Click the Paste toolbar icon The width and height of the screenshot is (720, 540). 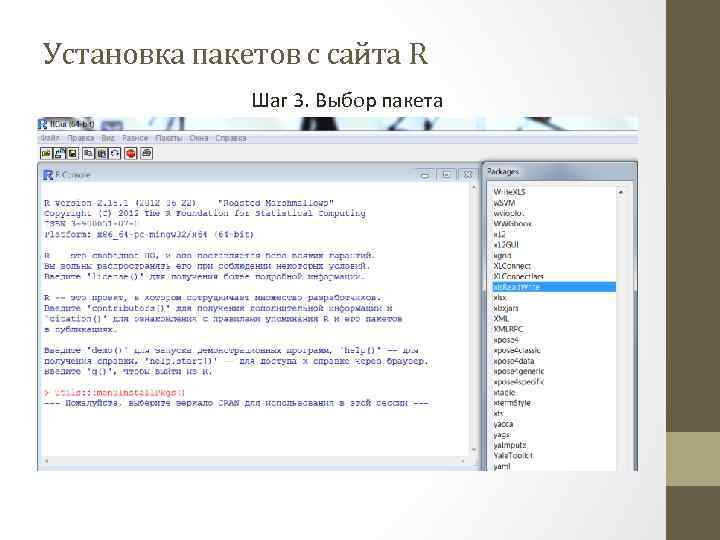[101, 153]
